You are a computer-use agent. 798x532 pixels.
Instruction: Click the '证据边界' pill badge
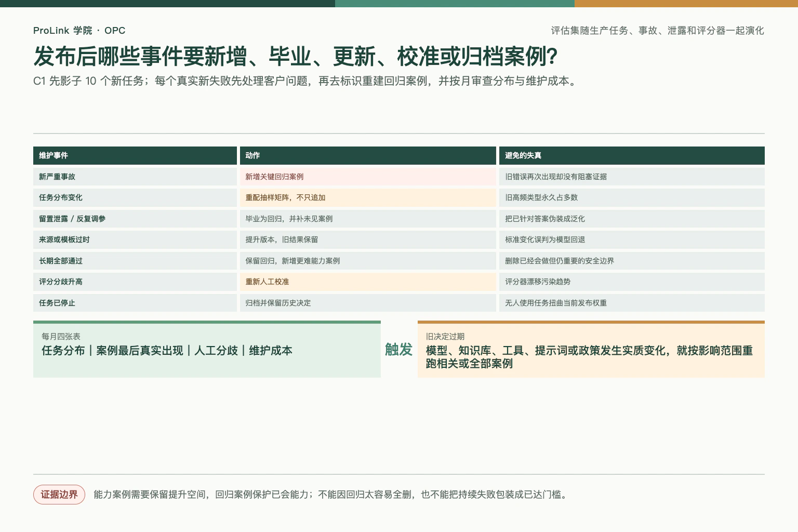(x=59, y=495)
